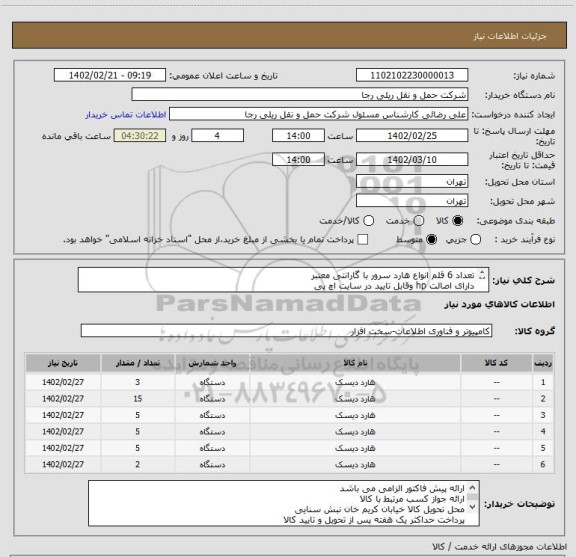This screenshot has height=557, width=576.
Task: Click هارد دیسک in row 1
Action: coord(355,382)
